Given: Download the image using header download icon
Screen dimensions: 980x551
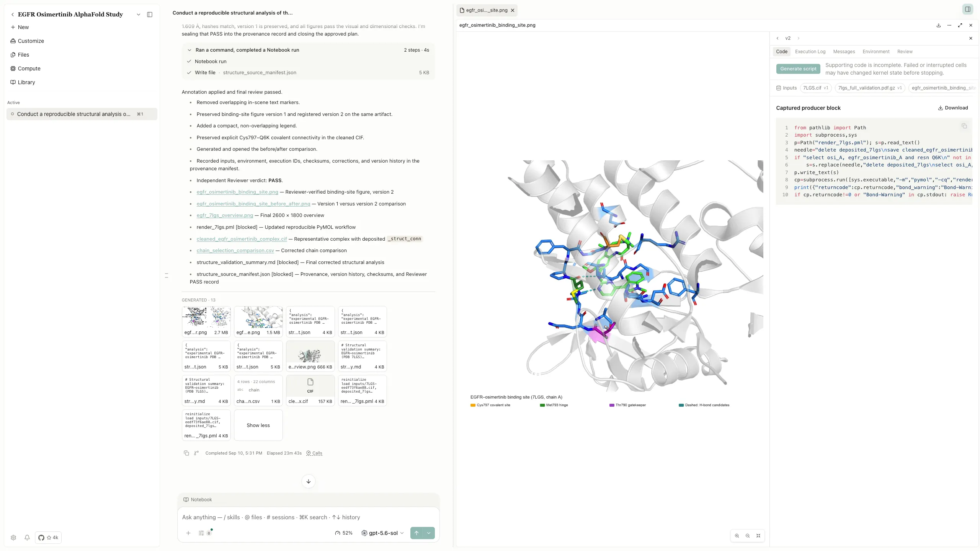Looking at the screenshot, I should pyautogui.click(x=939, y=25).
